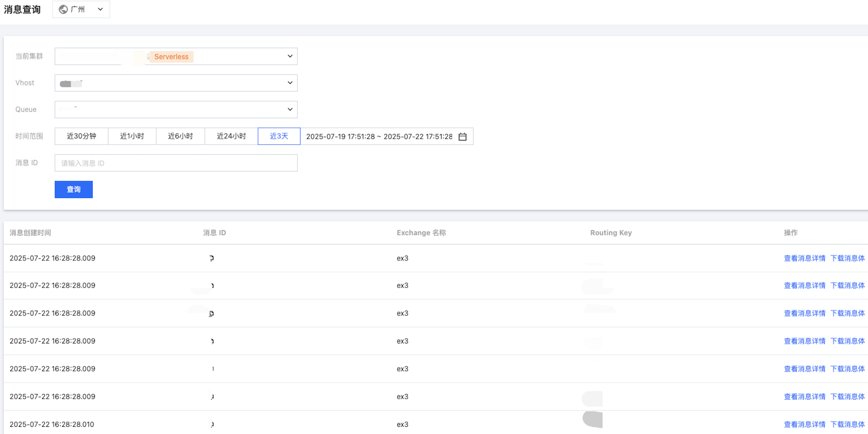Select the 近1小时 time range

click(x=132, y=136)
